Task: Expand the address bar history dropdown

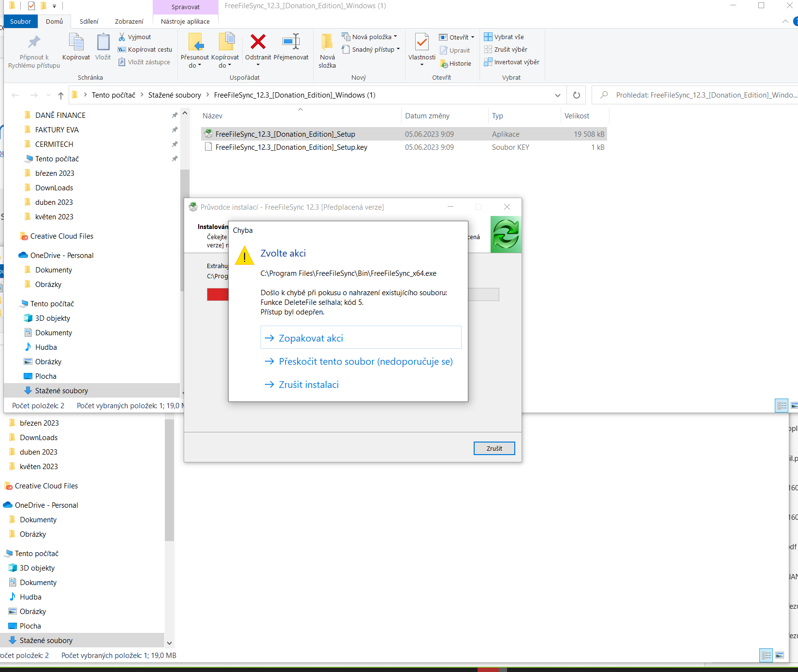Action: pos(558,95)
